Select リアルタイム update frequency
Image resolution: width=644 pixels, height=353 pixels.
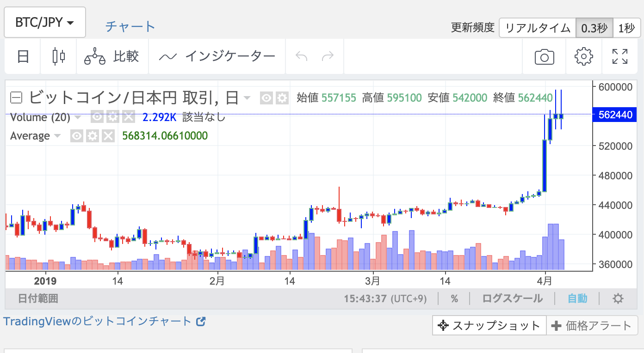click(x=538, y=28)
